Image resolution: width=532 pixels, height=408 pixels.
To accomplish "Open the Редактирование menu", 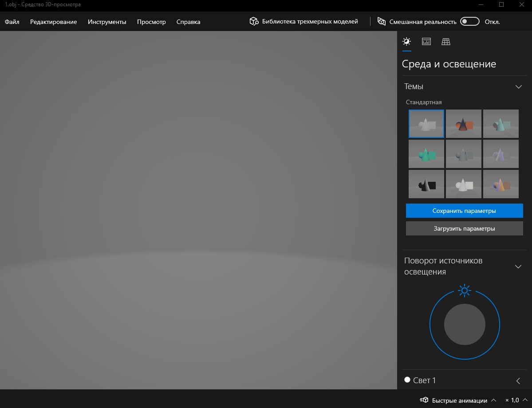I will pyautogui.click(x=54, y=22).
